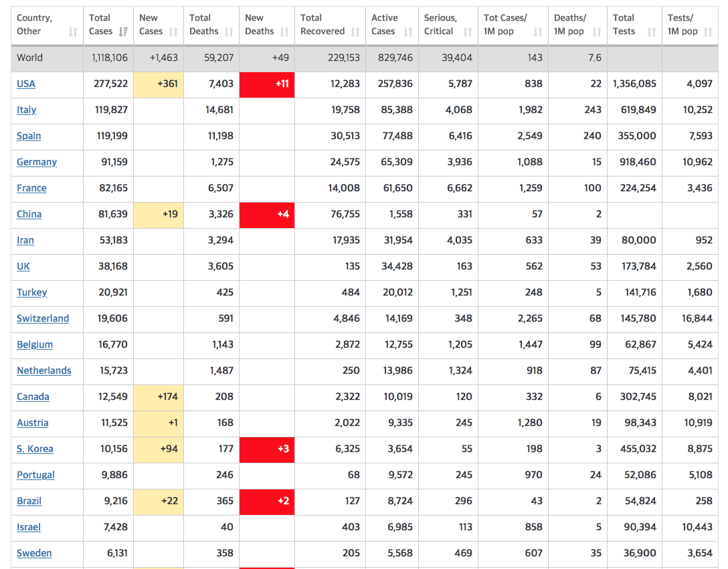The width and height of the screenshot is (728, 569).
Task: Sort by Serious, Critical arrow icon
Action: click(468, 31)
